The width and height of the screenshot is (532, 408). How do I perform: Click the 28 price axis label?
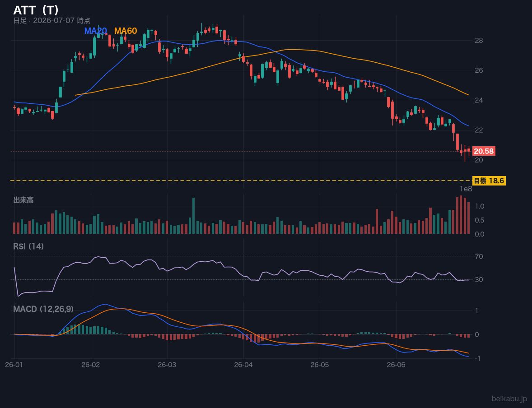[479, 40]
